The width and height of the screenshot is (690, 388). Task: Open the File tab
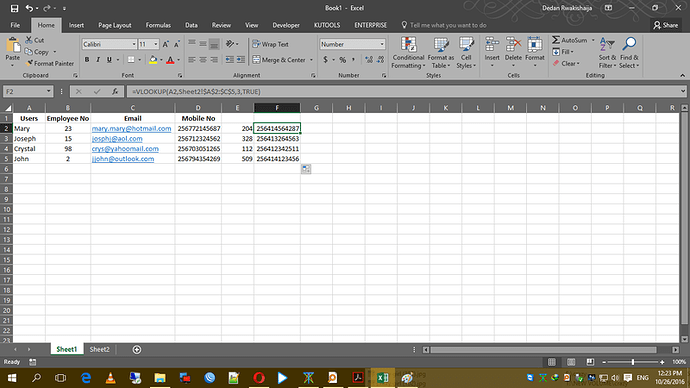pyautogui.click(x=15, y=25)
